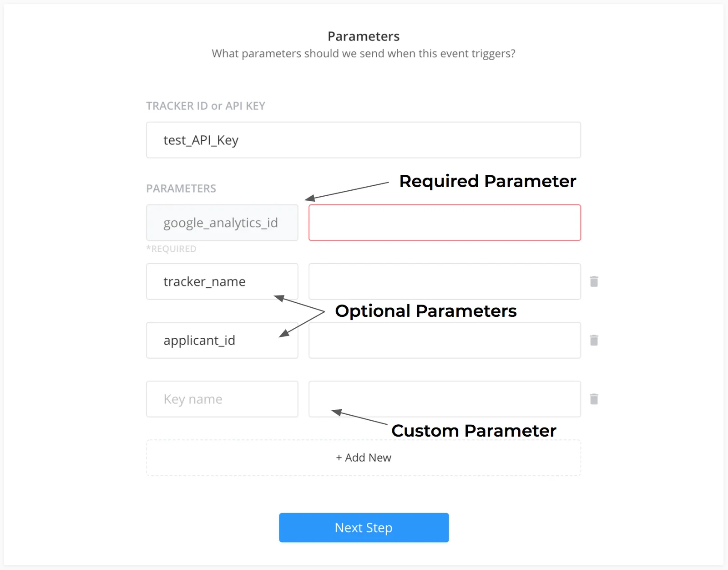Select the google_analytics_id key field
The height and width of the screenshot is (570, 728).
click(x=222, y=223)
